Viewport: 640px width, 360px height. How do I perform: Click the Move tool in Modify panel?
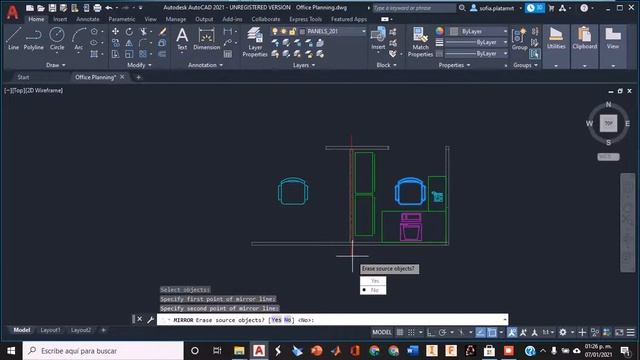coord(116,31)
